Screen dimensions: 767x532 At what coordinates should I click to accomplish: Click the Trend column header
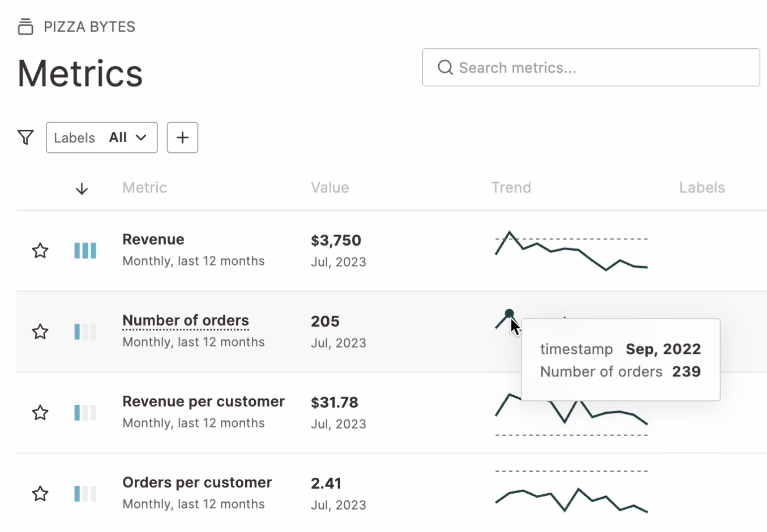click(x=511, y=187)
